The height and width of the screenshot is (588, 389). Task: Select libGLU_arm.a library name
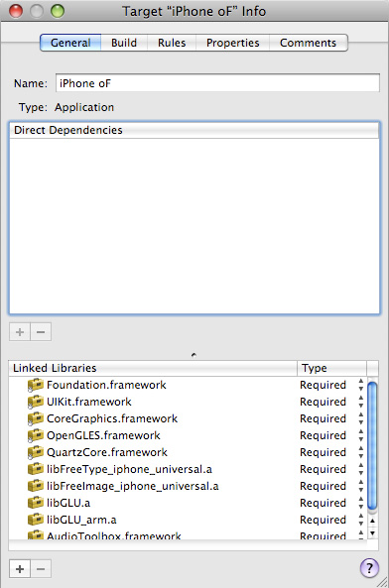click(81, 520)
